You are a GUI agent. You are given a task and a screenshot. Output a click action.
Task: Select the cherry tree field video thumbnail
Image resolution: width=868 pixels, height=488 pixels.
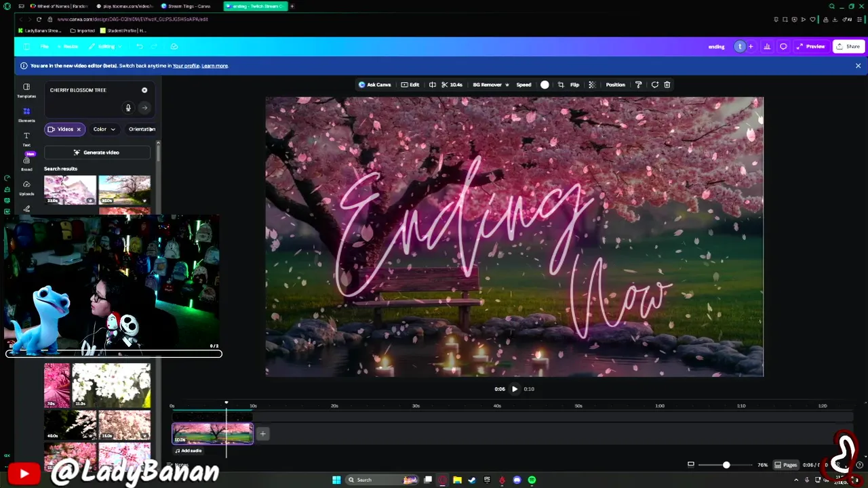(x=125, y=190)
